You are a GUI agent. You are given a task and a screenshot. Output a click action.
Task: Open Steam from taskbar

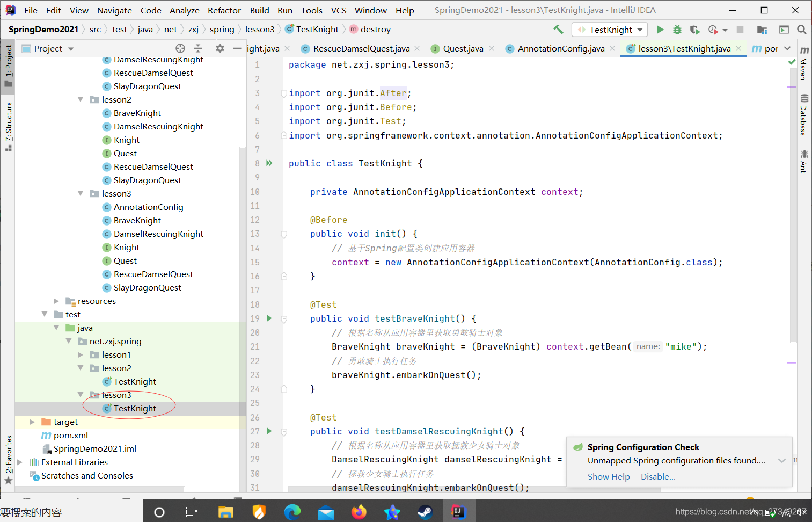[426, 512]
